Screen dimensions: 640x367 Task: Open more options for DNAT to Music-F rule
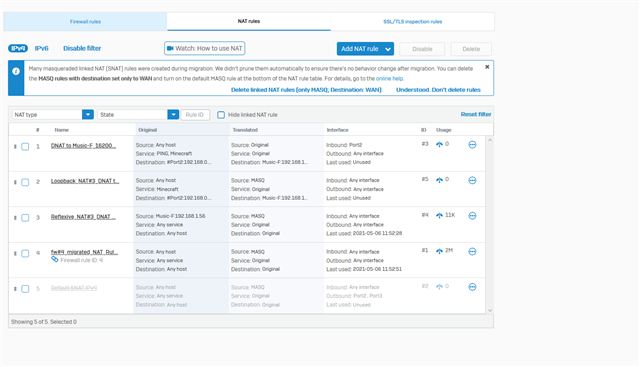click(472, 145)
